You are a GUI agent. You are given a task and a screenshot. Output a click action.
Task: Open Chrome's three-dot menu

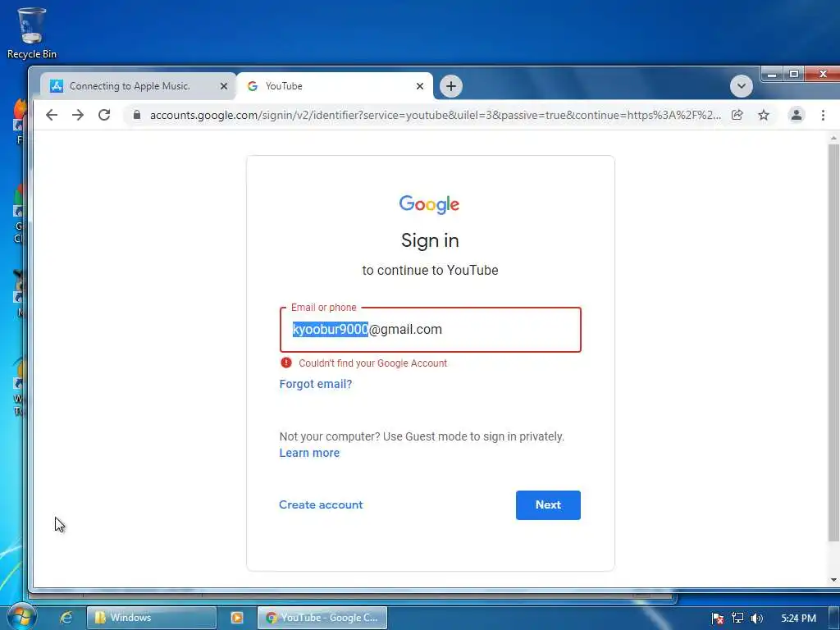(x=823, y=115)
